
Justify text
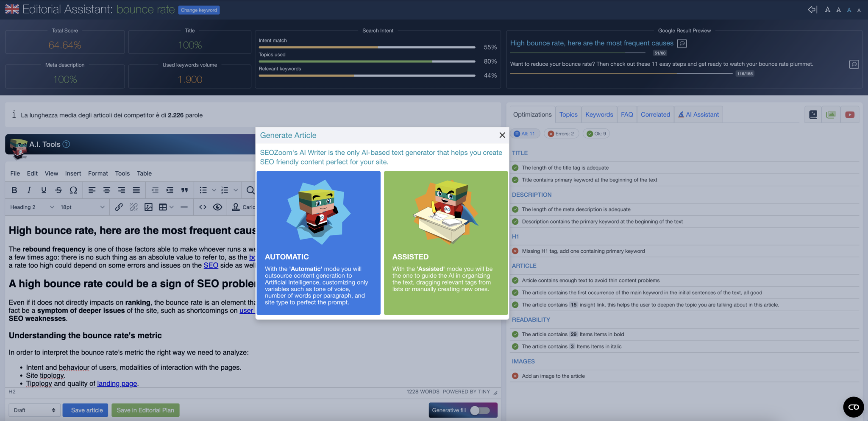pyautogui.click(x=136, y=190)
